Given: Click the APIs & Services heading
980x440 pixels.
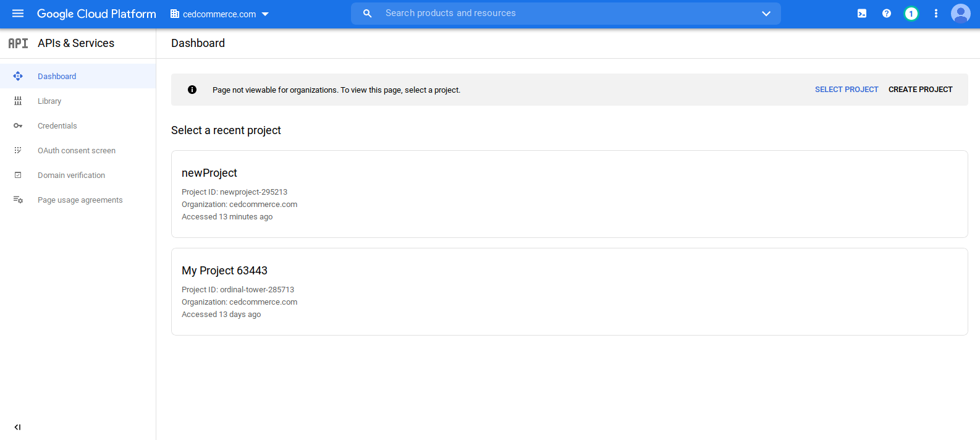Looking at the screenshot, I should tap(76, 43).
